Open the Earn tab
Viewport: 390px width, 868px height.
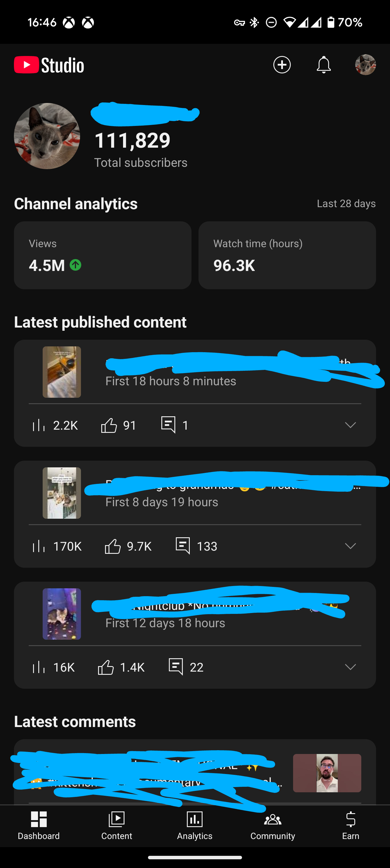pyautogui.click(x=351, y=826)
